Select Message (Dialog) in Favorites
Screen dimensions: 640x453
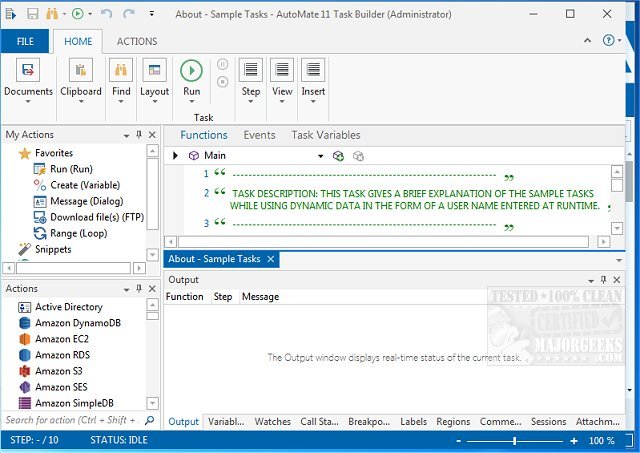(x=85, y=201)
